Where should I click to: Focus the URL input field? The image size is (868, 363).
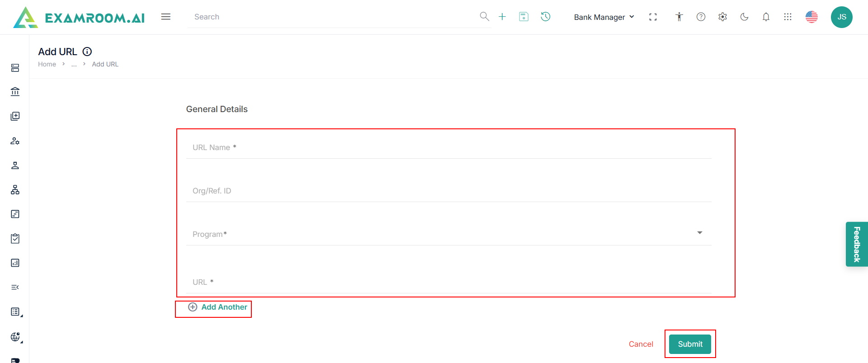point(448,282)
